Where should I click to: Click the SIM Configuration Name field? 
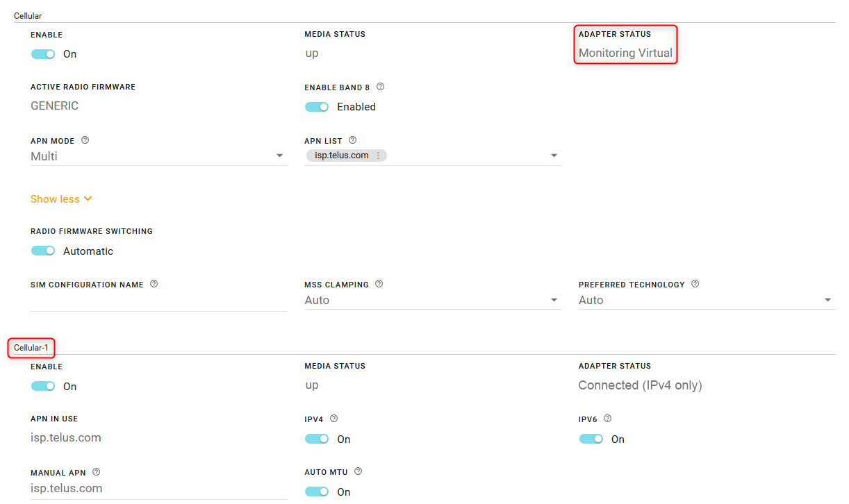pyautogui.click(x=158, y=302)
